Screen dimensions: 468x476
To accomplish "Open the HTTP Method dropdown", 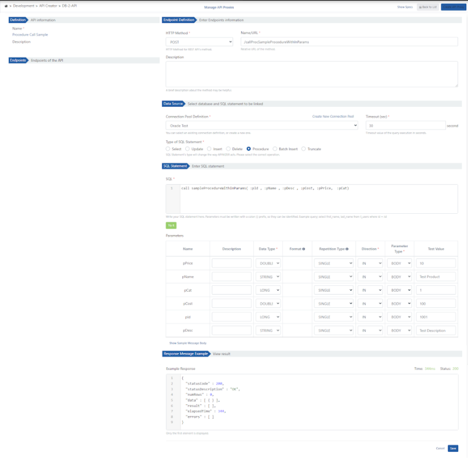I will pos(199,42).
